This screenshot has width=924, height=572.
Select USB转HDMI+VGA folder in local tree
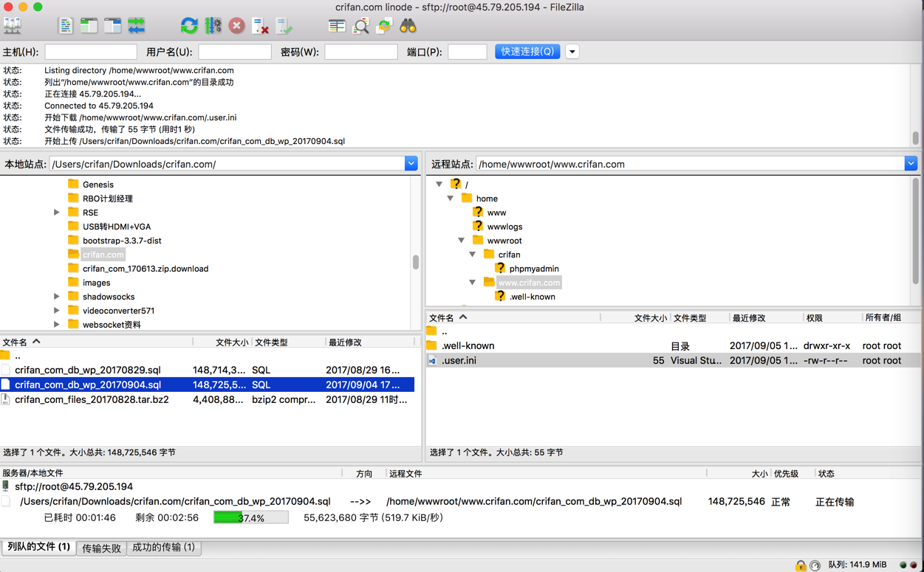tap(116, 227)
